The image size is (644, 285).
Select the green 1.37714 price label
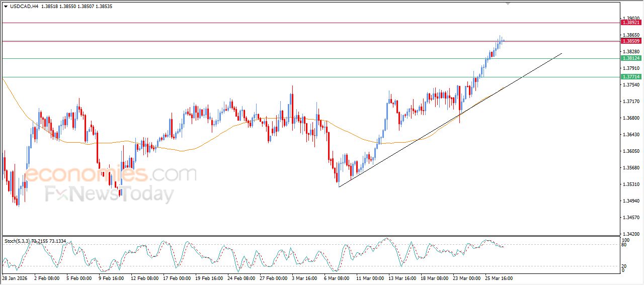pyautogui.click(x=631, y=77)
